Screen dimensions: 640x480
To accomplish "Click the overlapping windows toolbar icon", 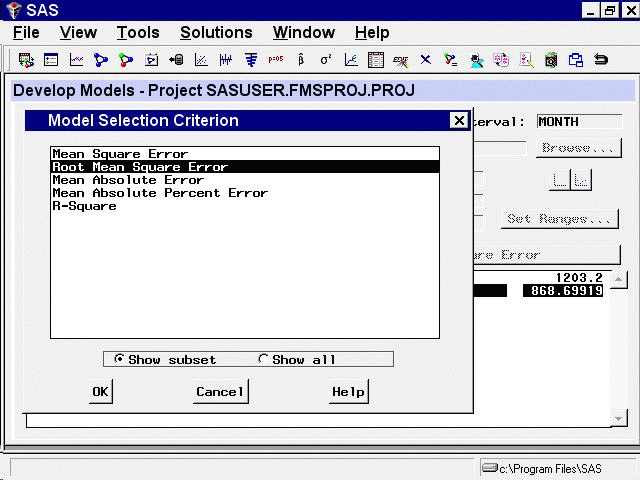I will coord(576,60).
